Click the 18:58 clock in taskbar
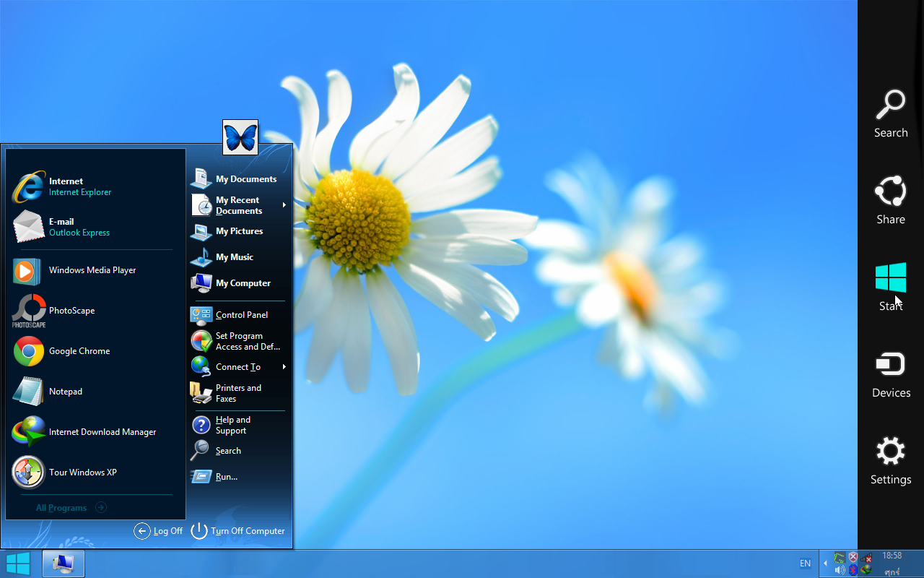Viewport: 924px width, 578px height. click(x=892, y=556)
